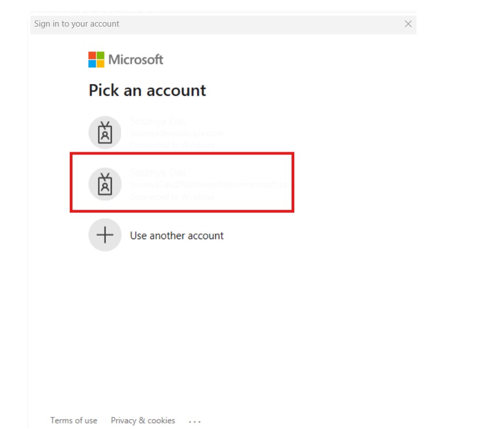
Task: Click the Microsoft wordmark text
Action: click(x=136, y=60)
